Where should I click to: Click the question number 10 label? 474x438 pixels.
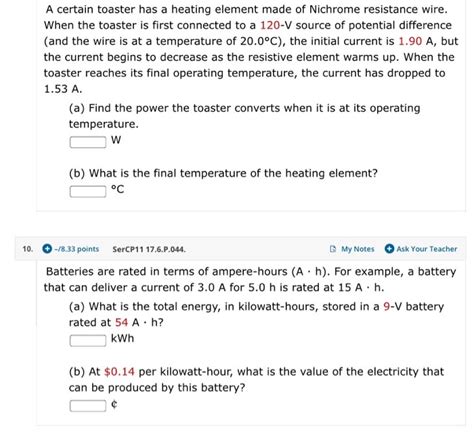pyautogui.click(x=28, y=249)
